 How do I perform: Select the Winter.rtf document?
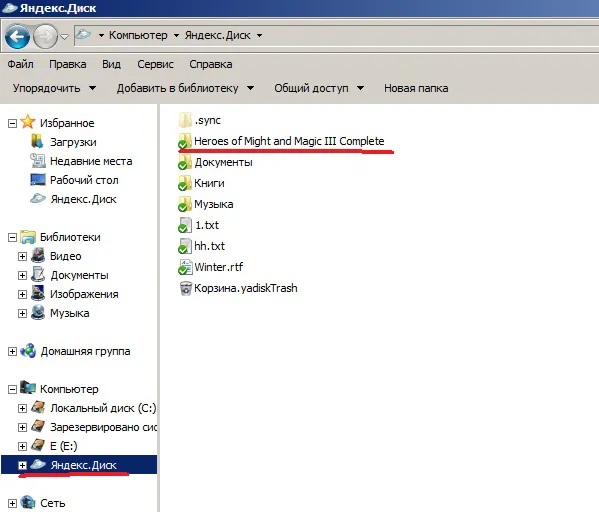(x=210, y=267)
